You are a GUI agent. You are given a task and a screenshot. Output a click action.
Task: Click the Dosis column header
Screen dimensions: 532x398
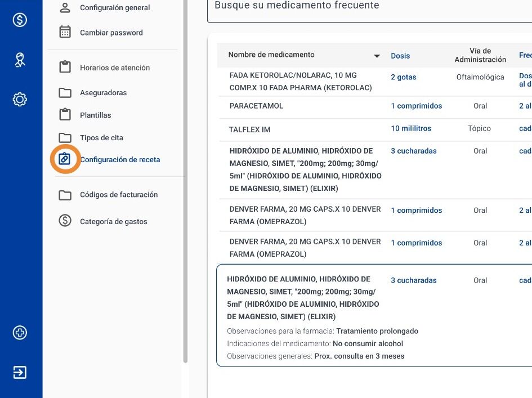point(400,56)
